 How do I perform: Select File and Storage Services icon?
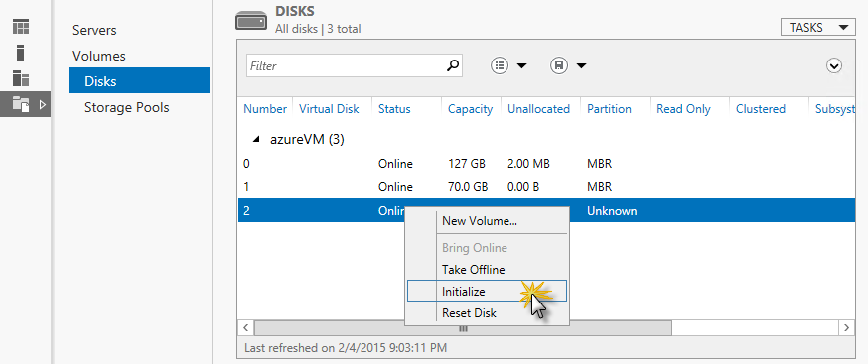pos(21,104)
